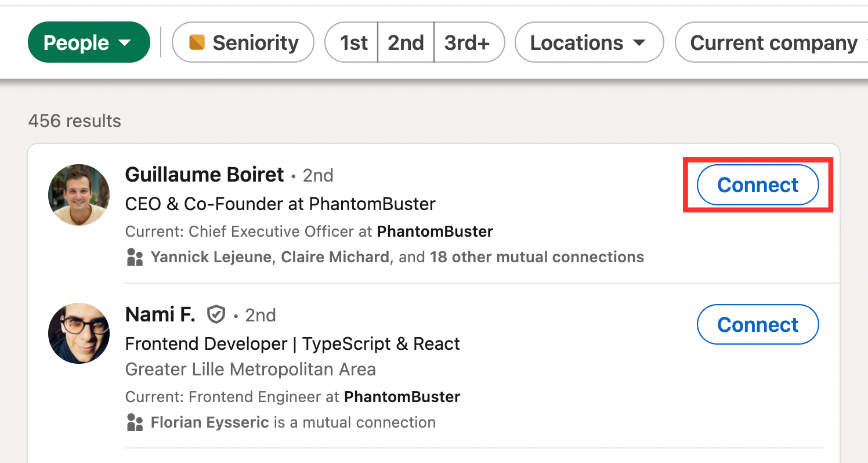Click 'Frontend Developer | TypeScript & React' headline
Screen dimensions: 868x463
tap(292, 344)
